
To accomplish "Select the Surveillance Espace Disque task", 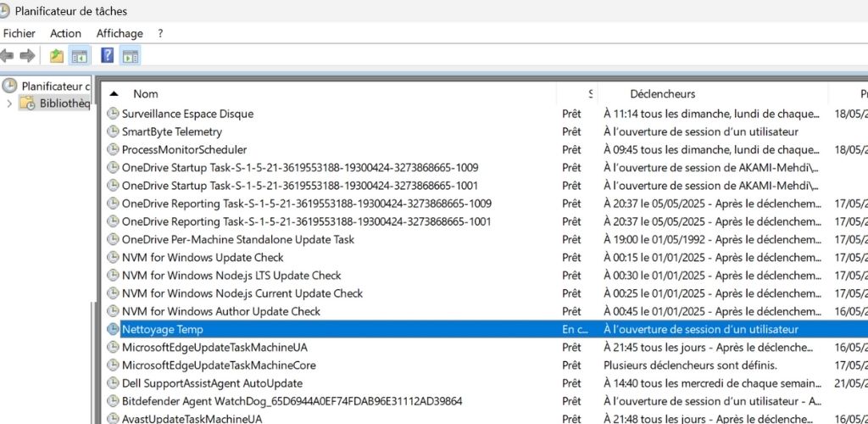I will pos(187,114).
